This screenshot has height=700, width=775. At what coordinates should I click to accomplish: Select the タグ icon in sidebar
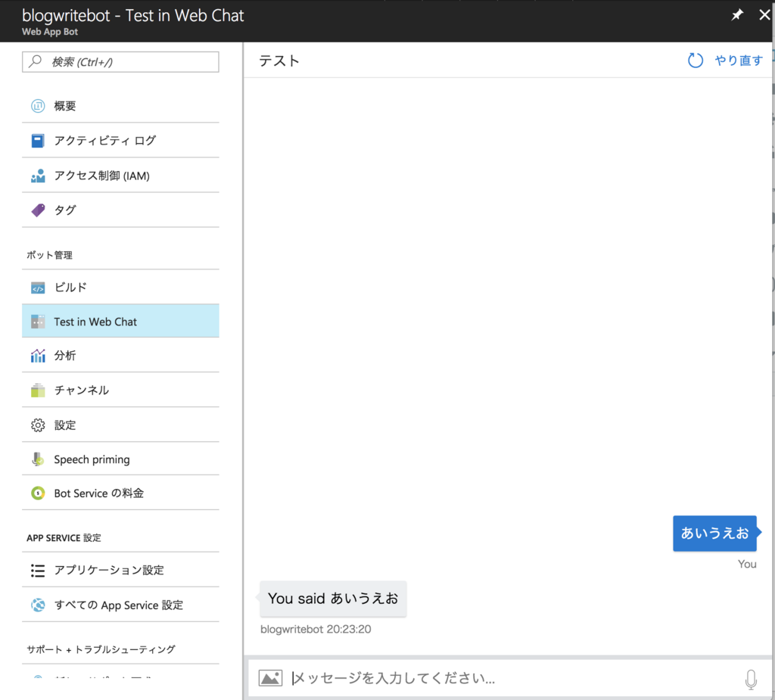(38, 210)
